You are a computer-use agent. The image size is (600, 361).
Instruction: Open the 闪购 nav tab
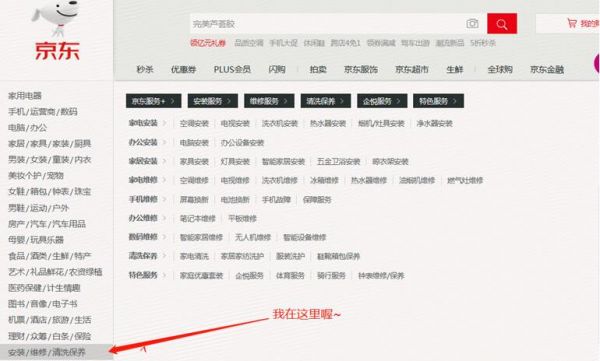[x=277, y=69]
